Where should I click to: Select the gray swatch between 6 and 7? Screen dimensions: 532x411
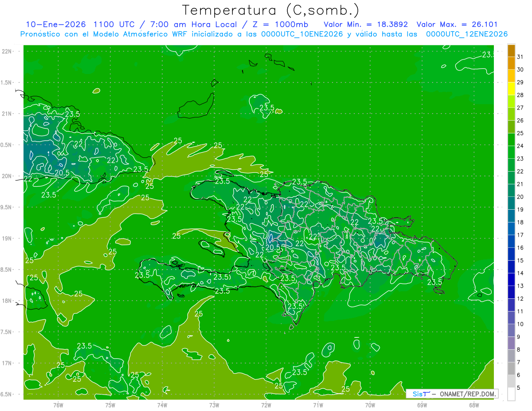tap(511, 369)
